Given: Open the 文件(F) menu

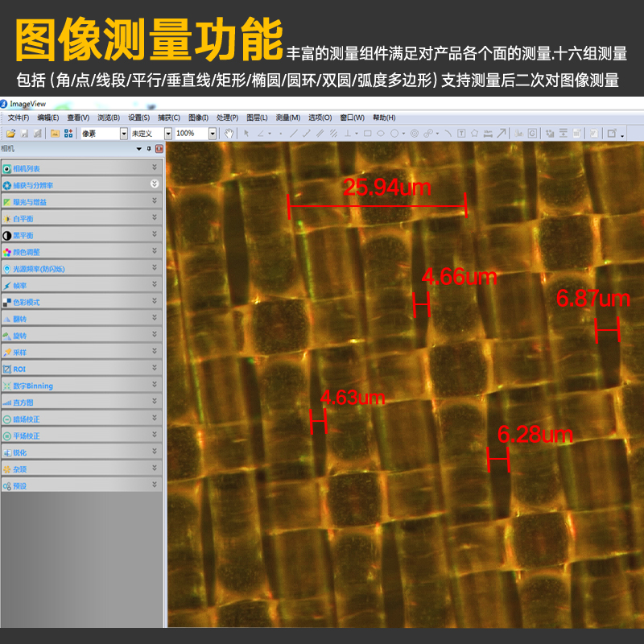Looking at the screenshot, I should point(19,118).
